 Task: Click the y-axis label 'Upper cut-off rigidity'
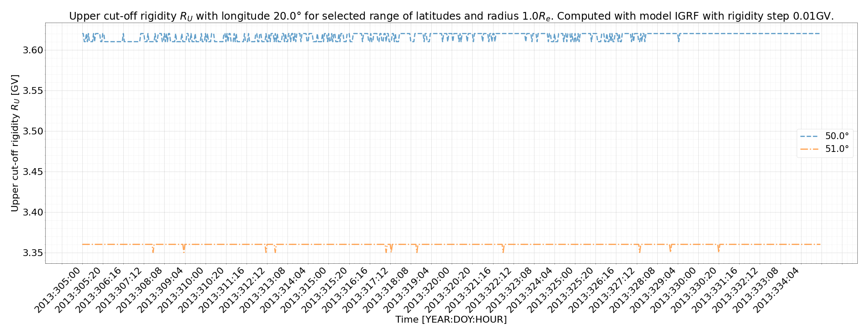point(15,143)
